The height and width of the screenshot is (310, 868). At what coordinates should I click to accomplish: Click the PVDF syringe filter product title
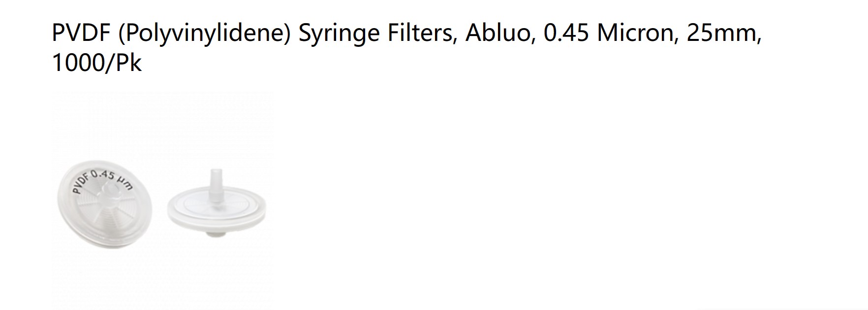[x=406, y=48]
